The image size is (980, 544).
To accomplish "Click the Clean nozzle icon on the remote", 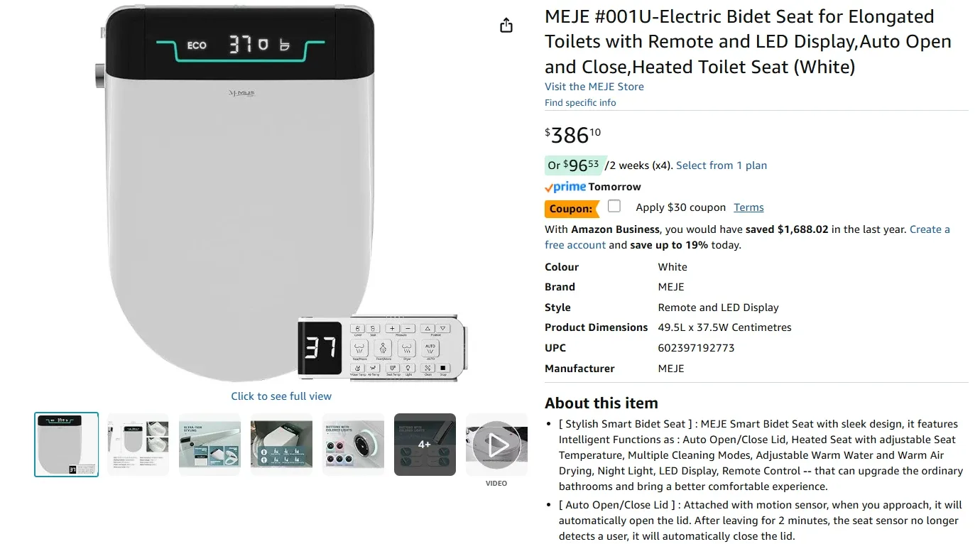I will click(428, 369).
